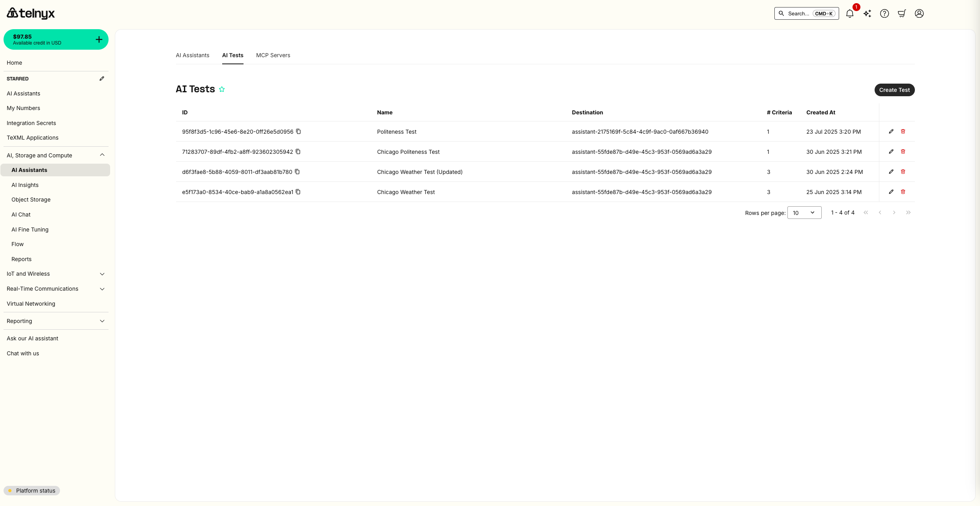This screenshot has width=980, height=506.
Task: Open the Rows per page dropdown
Action: pos(804,213)
